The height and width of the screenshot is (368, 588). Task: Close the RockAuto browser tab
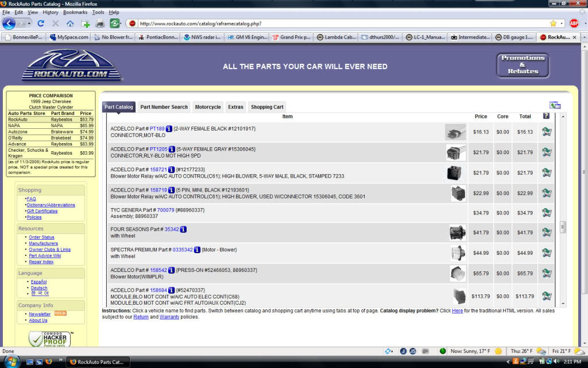pyautogui.click(x=574, y=37)
